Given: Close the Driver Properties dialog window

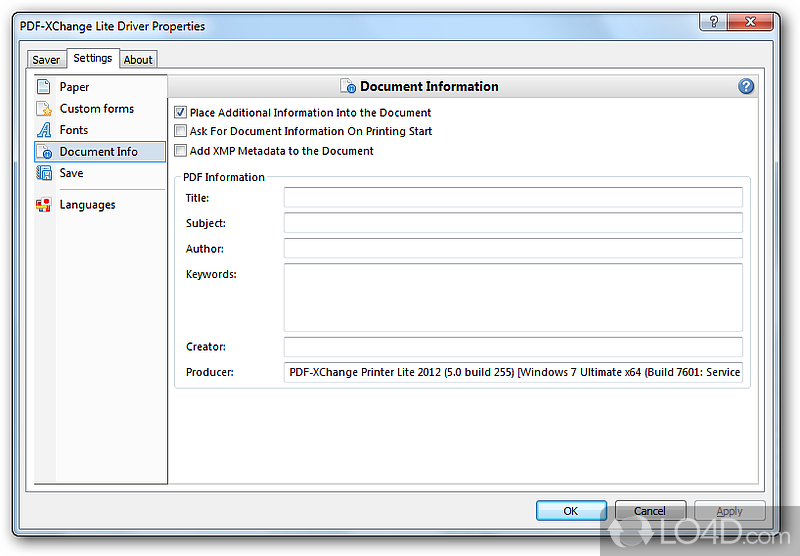Looking at the screenshot, I should pyautogui.click(x=750, y=22).
